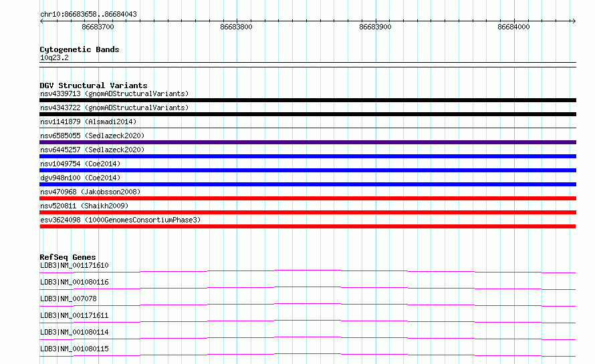Click ruler position 86683900
The width and height of the screenshot is (595, 364).
[375, 27]
